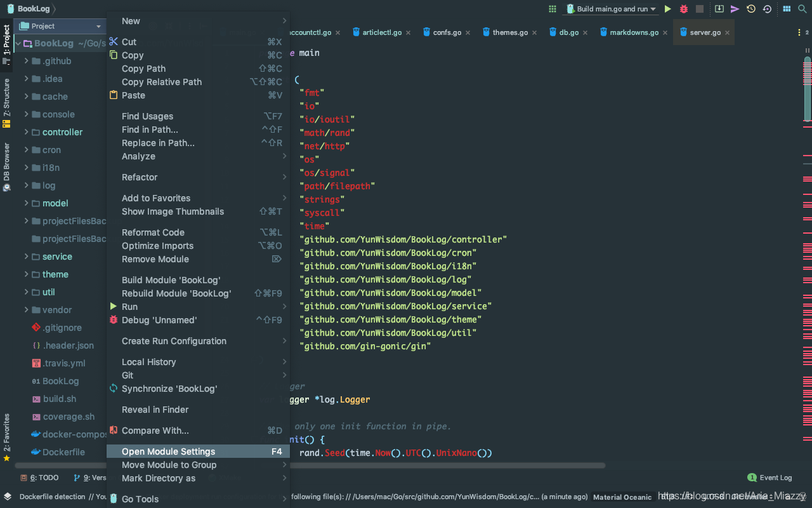The height and width of the screenshot is (508, 812).
Task: Click the editor vertical scrollbar thumb
Action: coord(808,89)
